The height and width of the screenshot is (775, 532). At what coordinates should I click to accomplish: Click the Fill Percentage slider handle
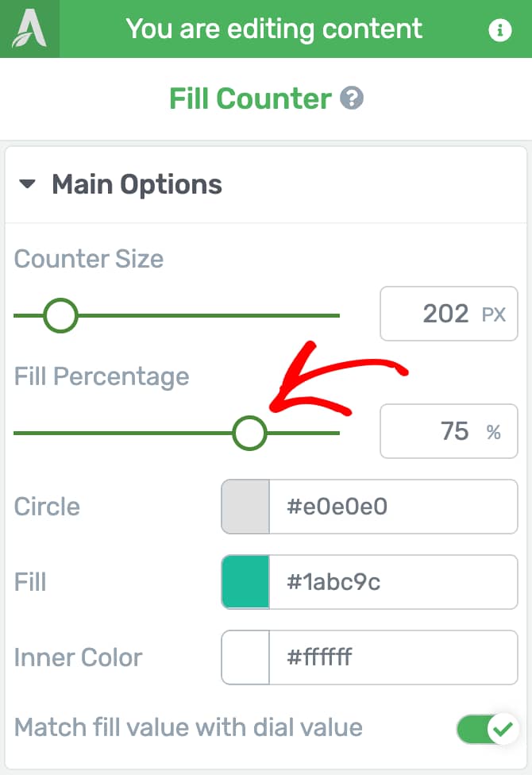[x=249, y=433]
